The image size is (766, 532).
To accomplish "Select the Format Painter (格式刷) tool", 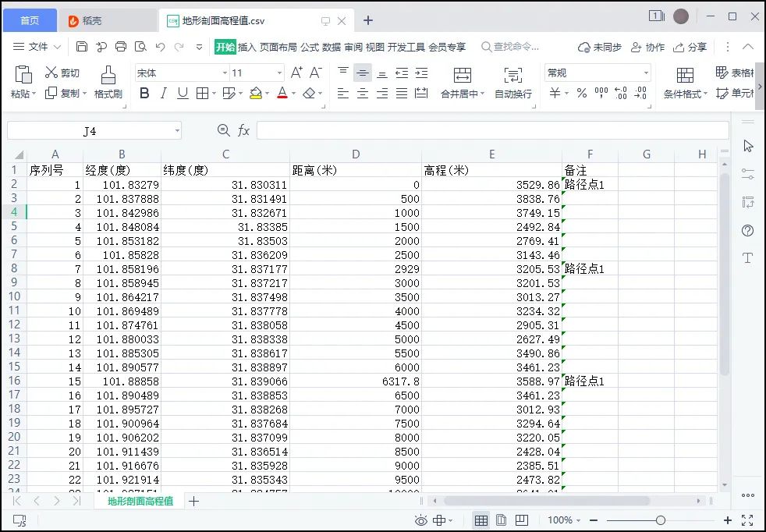I will coord(108,82).
